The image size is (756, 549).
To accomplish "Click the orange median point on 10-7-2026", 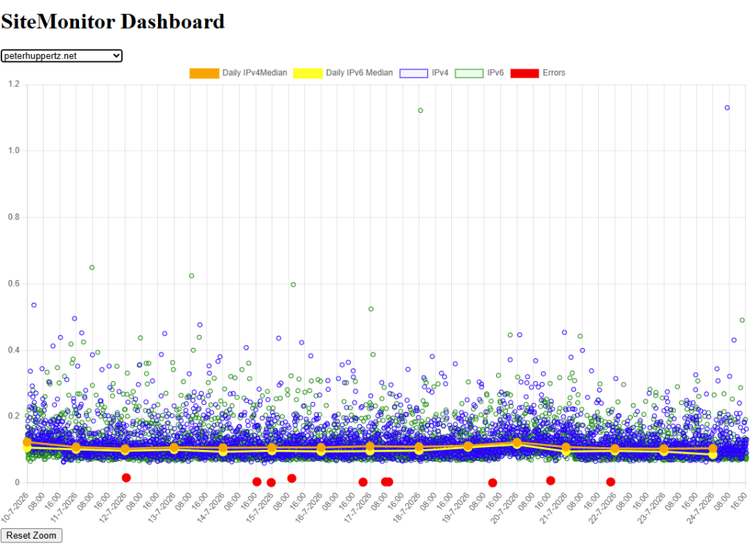I will coord(27,442).
